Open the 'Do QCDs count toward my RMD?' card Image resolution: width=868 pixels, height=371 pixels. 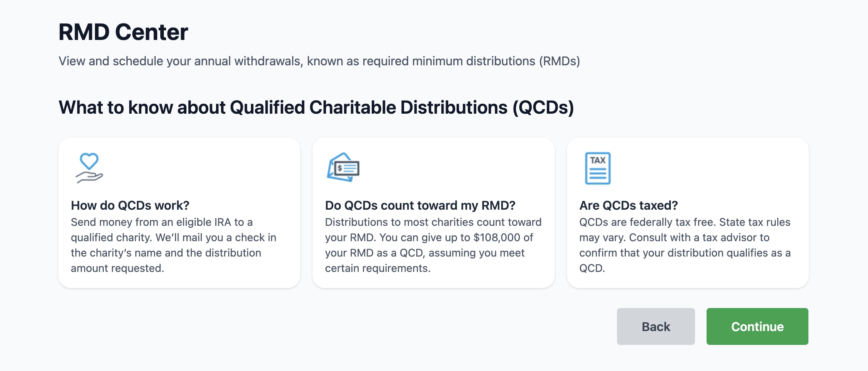(x=434, y=213)
